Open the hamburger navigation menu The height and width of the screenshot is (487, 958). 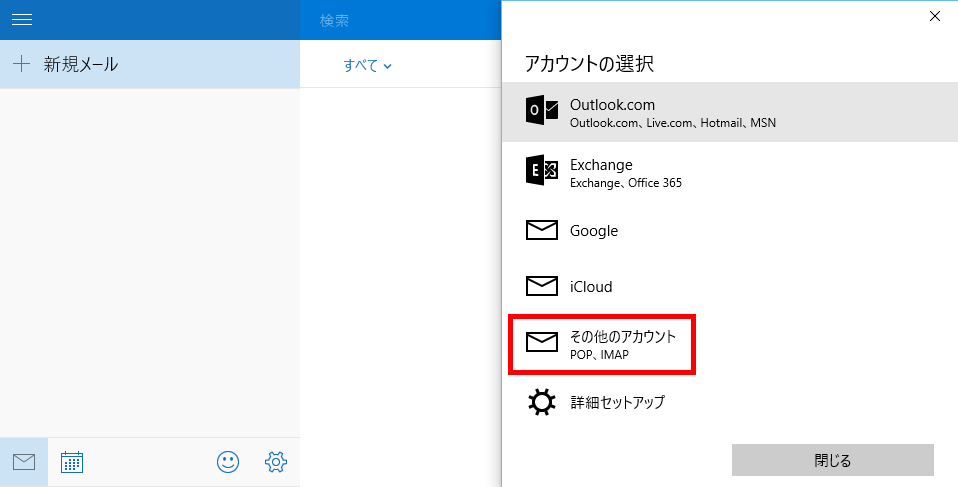pos(22,20)
